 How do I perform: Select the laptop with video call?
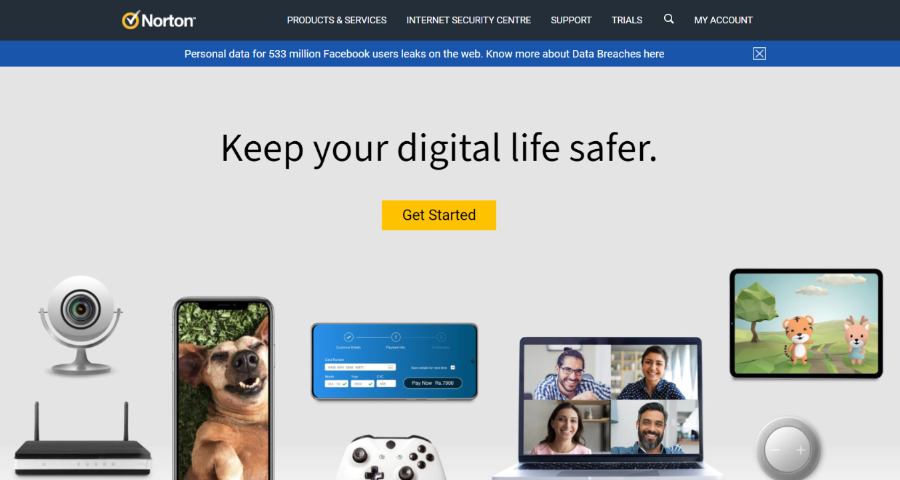(610, 408)
